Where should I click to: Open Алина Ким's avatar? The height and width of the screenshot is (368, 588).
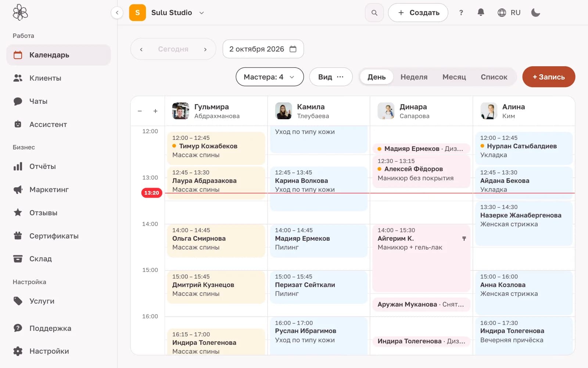pyautogui.click(x=489, y=111)
